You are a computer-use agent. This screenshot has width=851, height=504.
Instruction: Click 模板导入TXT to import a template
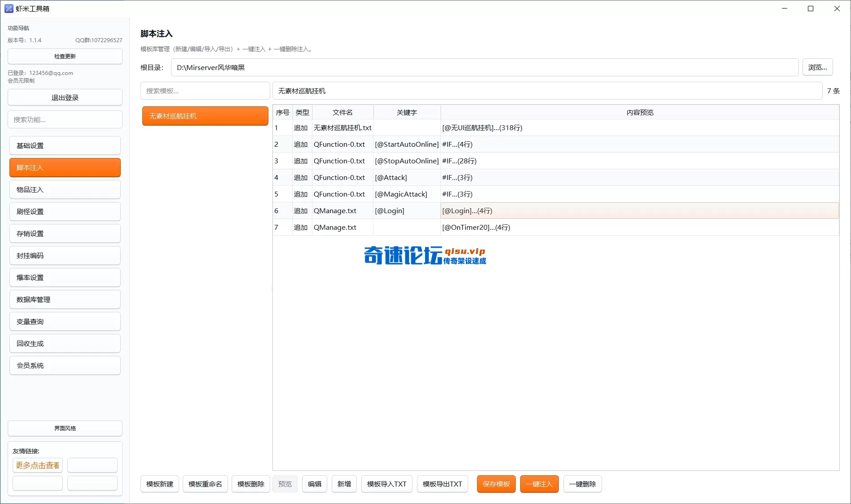point(386,484)
